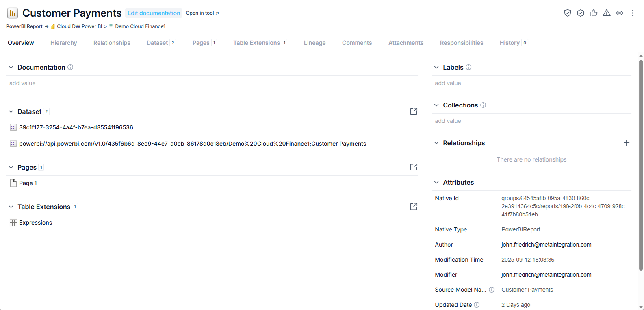The height and width of the screenshot is (310, 644).
Task: Click Documentation add value field
Action: 22,83
